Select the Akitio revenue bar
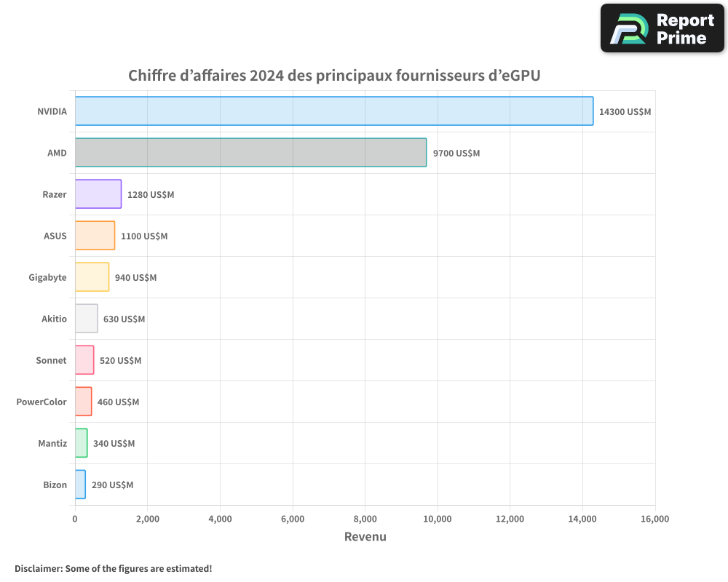This screenshot has height=582, width=728. tap(86, 319)
